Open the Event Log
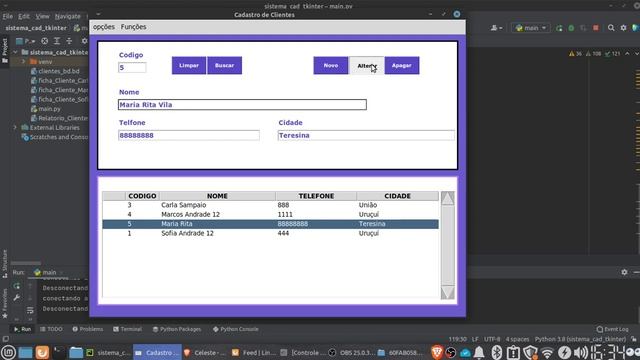 click(612, 329)
